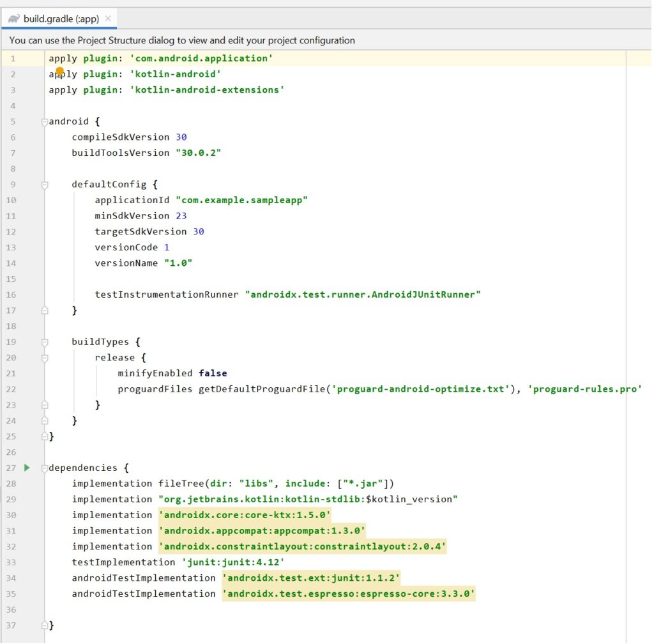Click the fileTree "libs" string on line 28

[255, 484]
